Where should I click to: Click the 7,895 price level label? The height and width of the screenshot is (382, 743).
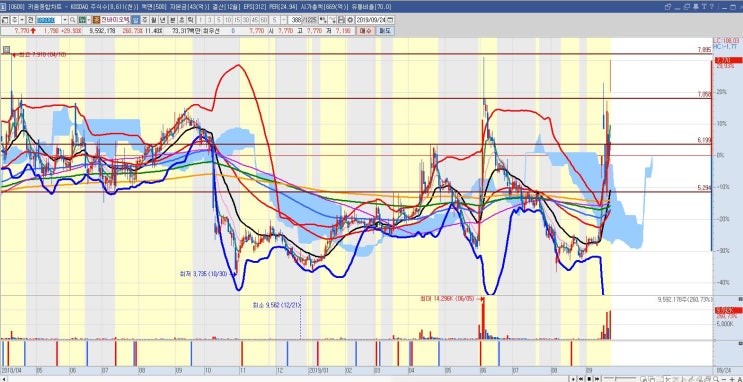pos(704,49)
